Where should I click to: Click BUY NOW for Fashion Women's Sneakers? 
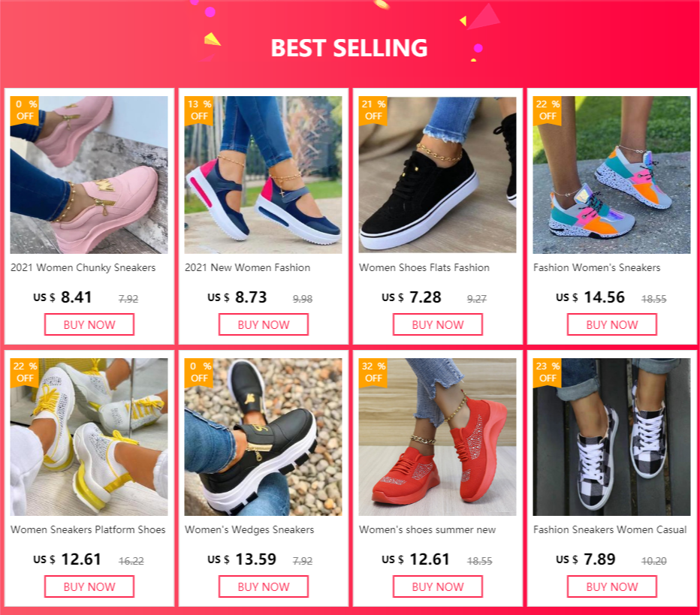(612, 324)
